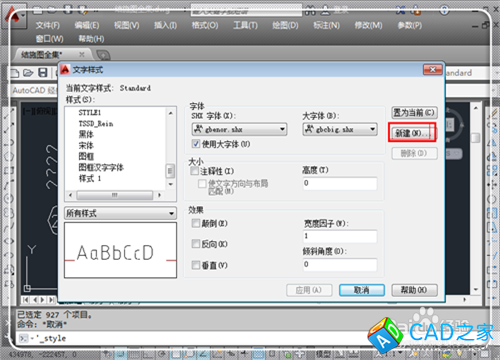Click the Open file folder icon
This screenshot has width=500, height=360.
(28, 73)
